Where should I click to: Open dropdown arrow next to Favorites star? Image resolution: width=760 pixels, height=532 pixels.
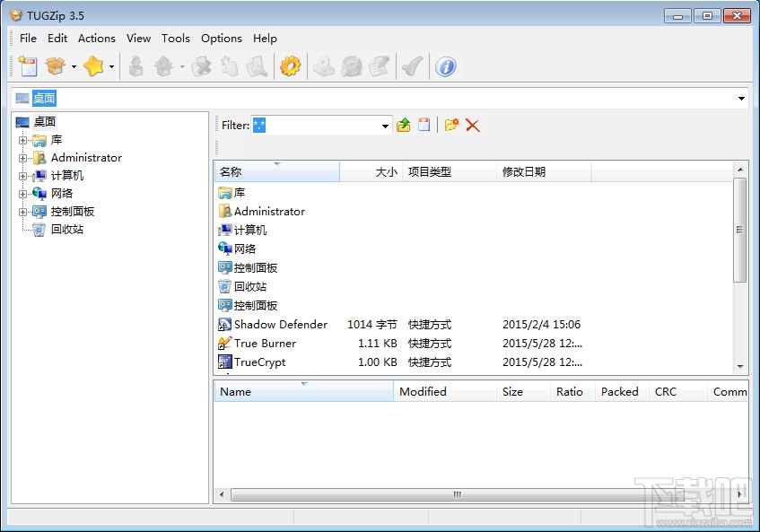[111, 66]
